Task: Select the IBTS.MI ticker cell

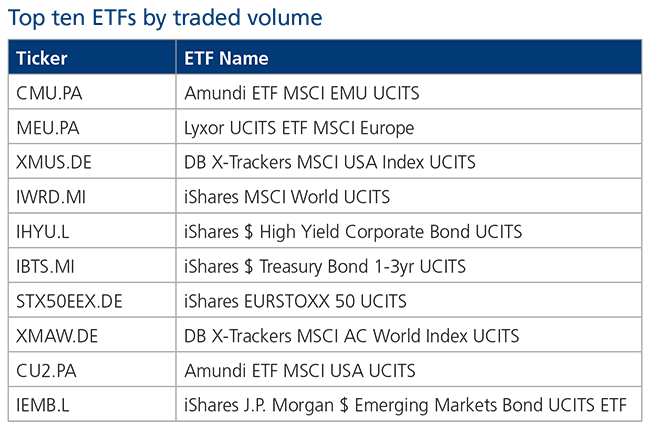Action: tap(92, 266)
